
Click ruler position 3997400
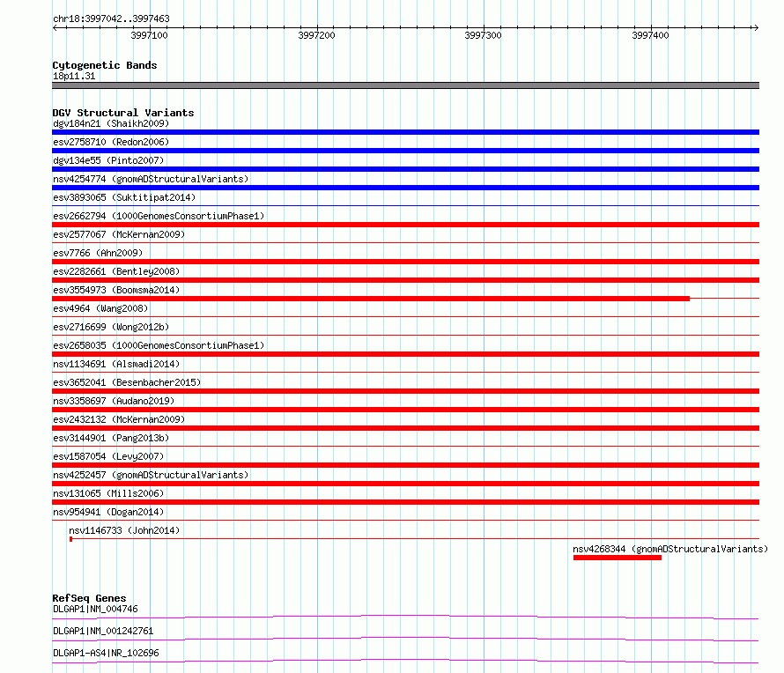650,35
